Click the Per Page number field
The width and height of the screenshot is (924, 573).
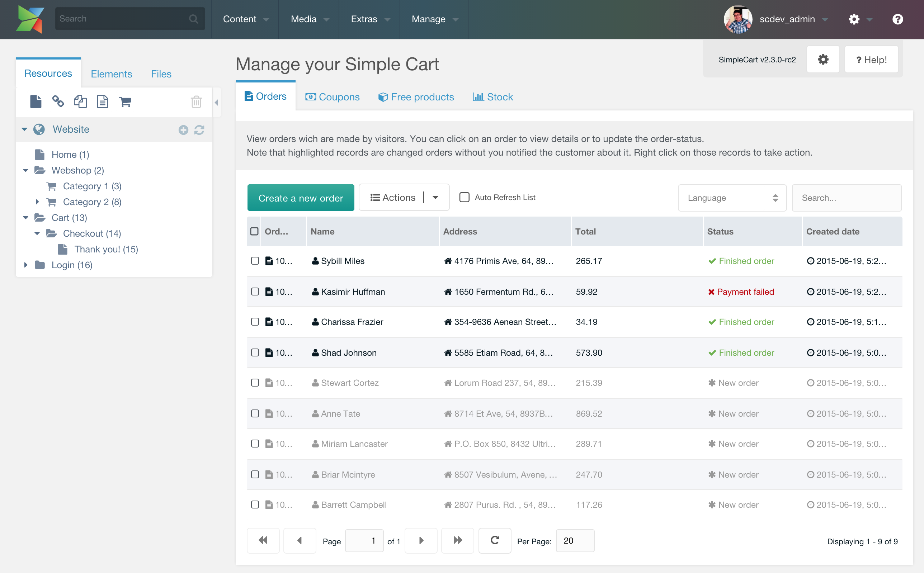pos(575,541)
